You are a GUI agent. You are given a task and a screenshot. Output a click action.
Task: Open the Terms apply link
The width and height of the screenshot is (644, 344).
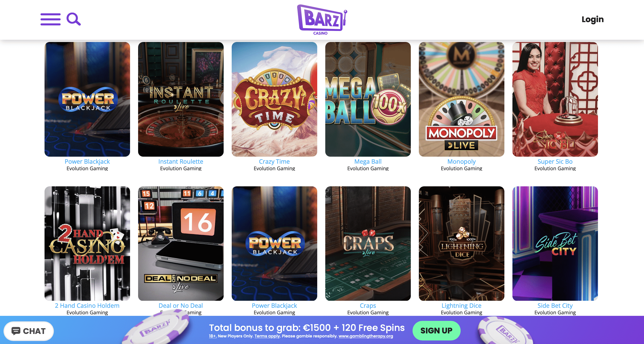(x=267, y=336)
